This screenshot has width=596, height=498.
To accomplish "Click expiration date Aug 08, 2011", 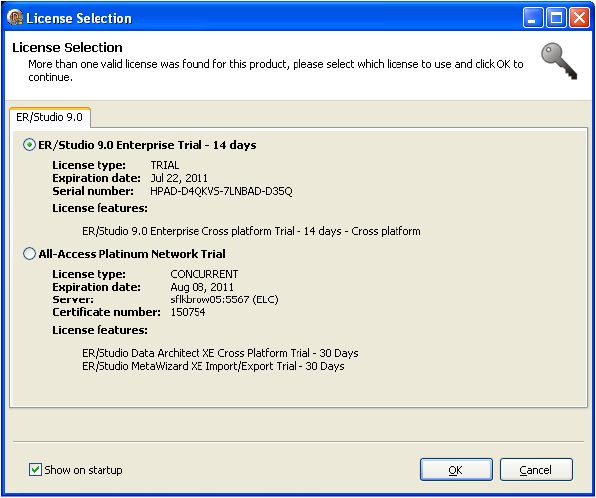I will [202, 287].
